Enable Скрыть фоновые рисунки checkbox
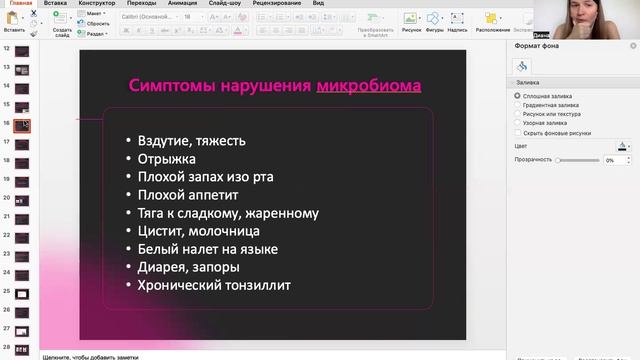 click(518, 133)
